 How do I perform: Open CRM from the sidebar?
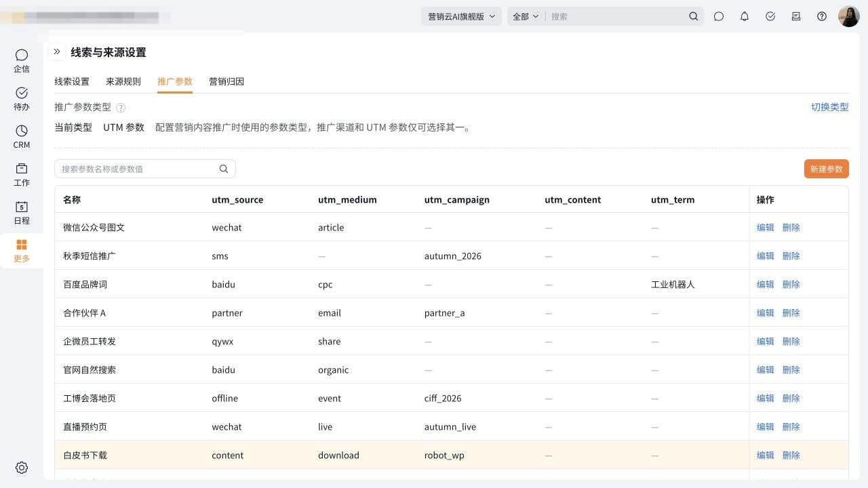[22, 136]
